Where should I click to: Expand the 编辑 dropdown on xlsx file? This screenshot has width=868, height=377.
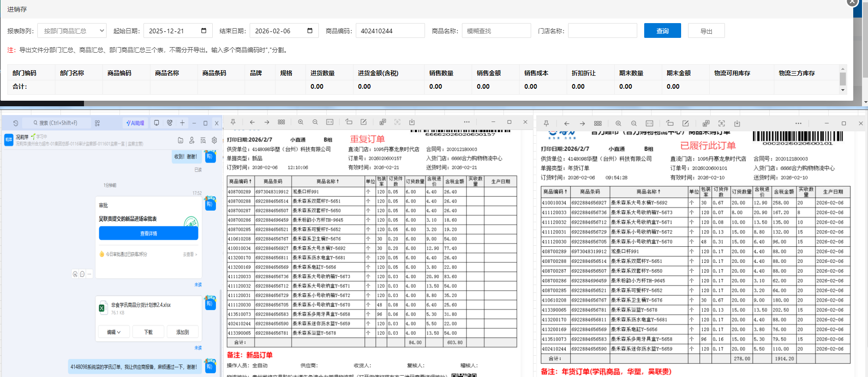pyautogui.click(x=114, y=332)
